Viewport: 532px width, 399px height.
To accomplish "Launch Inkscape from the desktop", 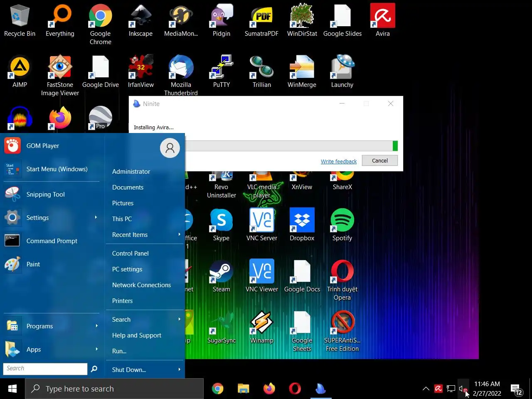I will click(140, 21).
